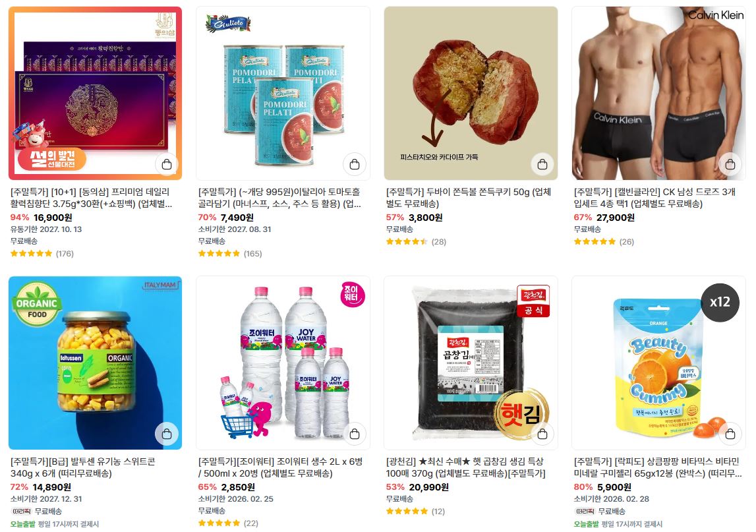View the 176 reviews star rating
The width and height of the screenshot is (756, 532).
[42, 253]
